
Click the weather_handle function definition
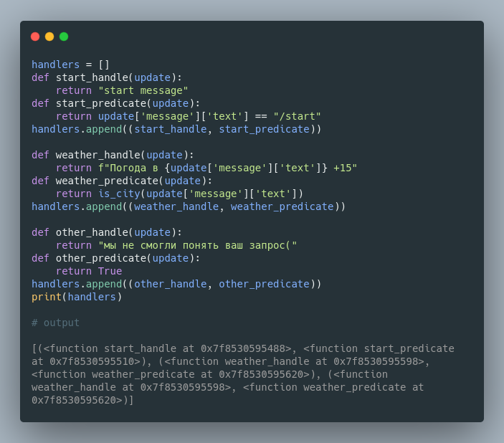pos(113,156)
